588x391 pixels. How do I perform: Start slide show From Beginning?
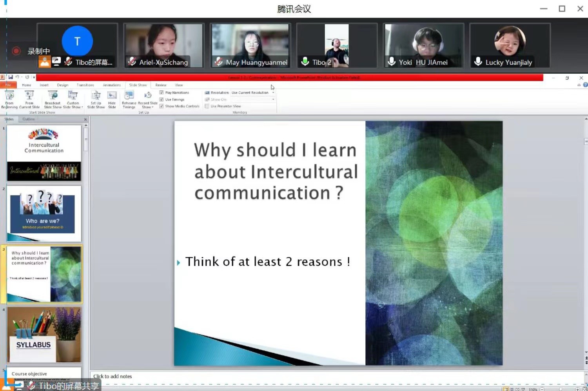9,100
